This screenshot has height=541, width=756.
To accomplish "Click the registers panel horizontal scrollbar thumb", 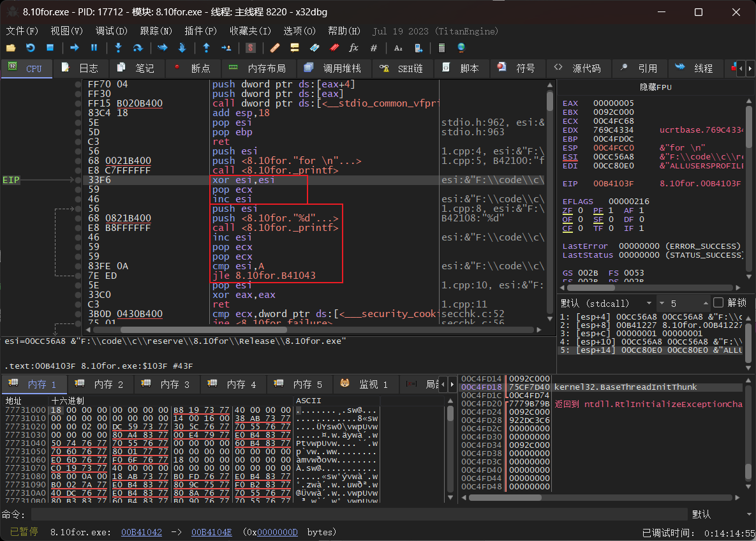I will pos(591,288).
